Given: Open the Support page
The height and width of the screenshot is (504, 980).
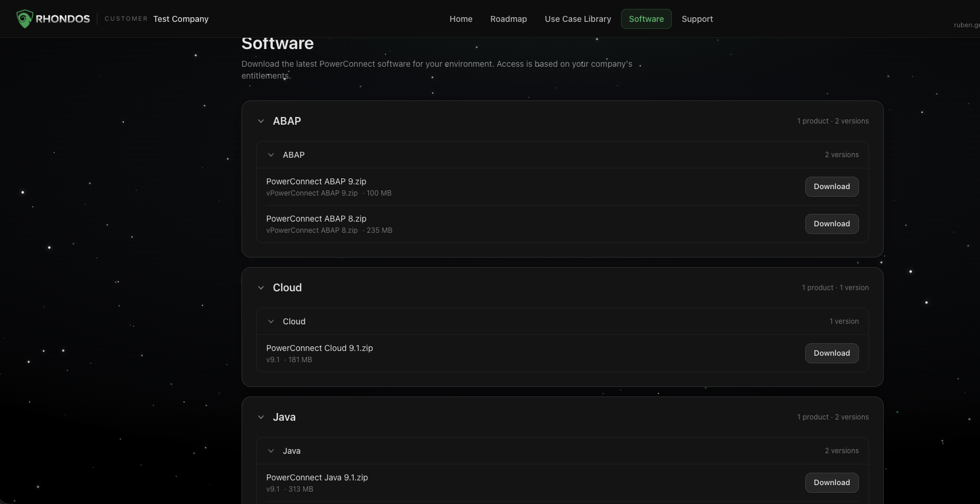Looking at the screenshot, I should pyautogui.click(x=697, y=19).
